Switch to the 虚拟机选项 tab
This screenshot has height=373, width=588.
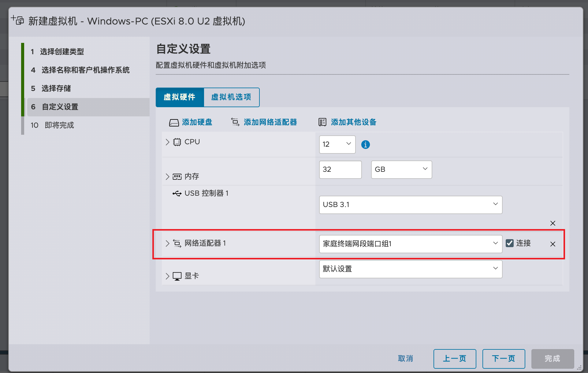pyautogui.click(x=231, y=97)
